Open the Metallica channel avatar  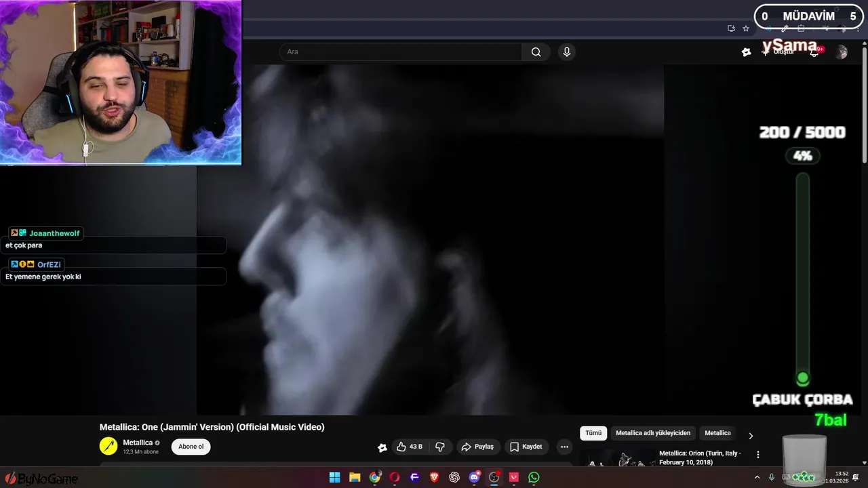(x=108, y=446)
